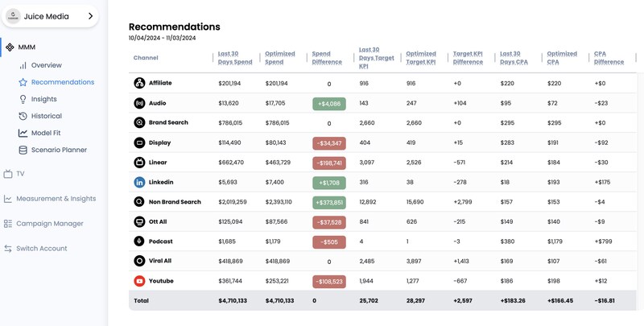Viewport: 644px width, 326px height.
Task: Click the Linear TV channel icon
Action: (x=139, y=163)
